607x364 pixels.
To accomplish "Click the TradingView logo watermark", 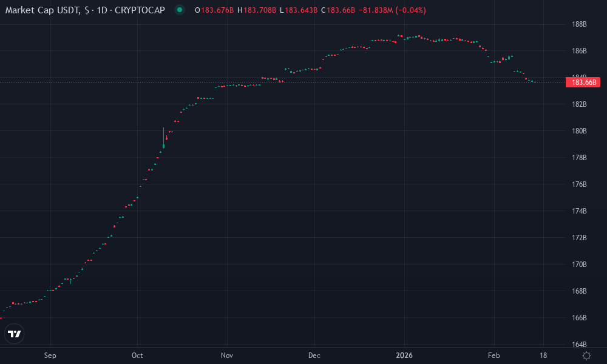I will coord(14,333).
